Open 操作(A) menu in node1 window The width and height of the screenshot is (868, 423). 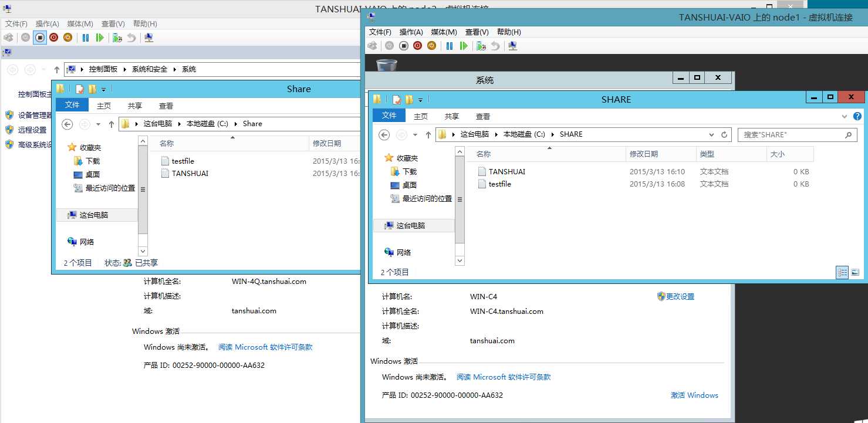(411, 32)
